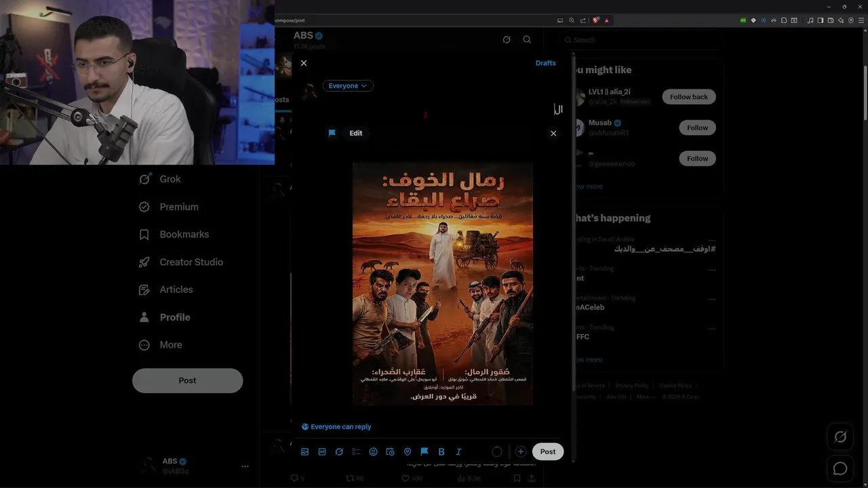Enhance post with Grok icon

(x=339, y=451)
